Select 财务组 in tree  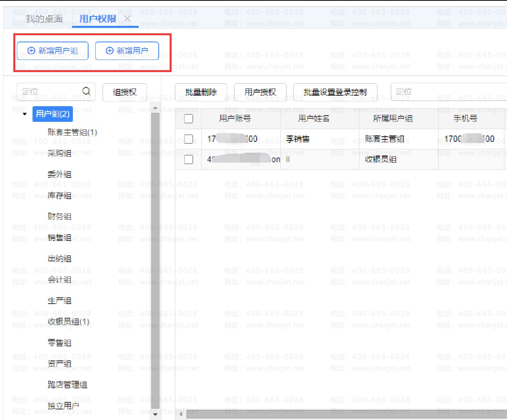point(60,216)
